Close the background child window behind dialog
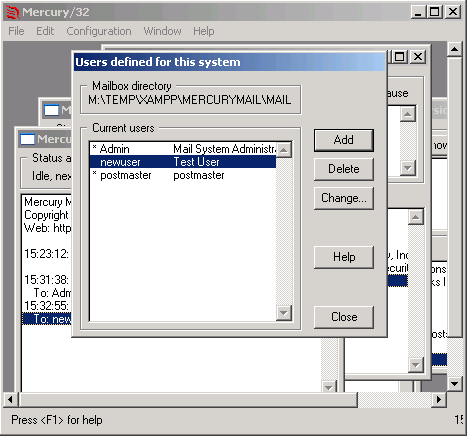Viewport: 467px width, 436px height. [x=418, y=57]
